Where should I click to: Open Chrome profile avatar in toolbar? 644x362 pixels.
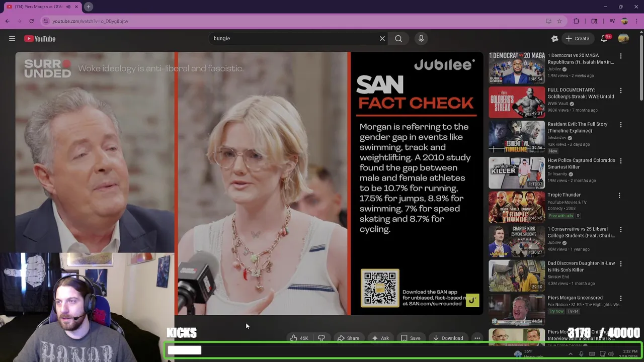[x=624, y=21]
